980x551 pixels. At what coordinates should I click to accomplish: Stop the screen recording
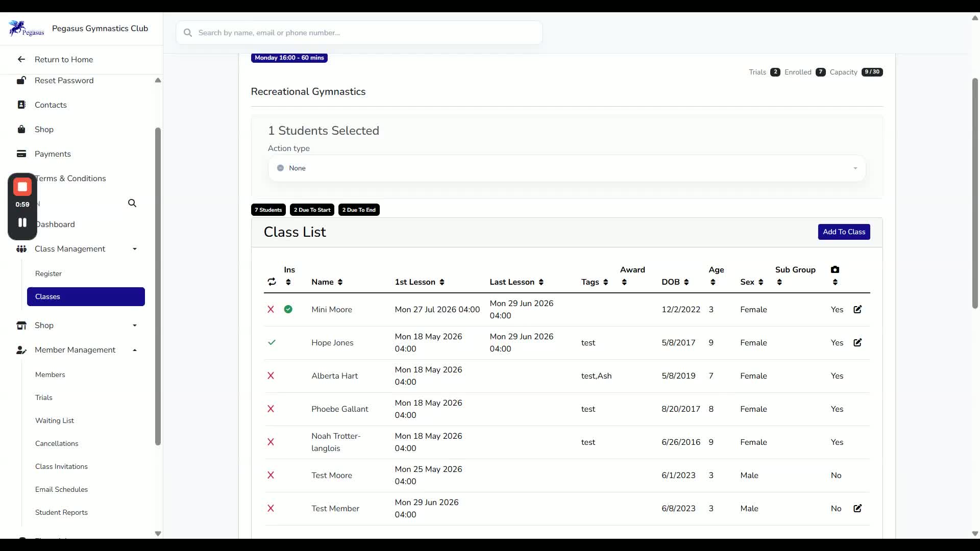[22, 187]
